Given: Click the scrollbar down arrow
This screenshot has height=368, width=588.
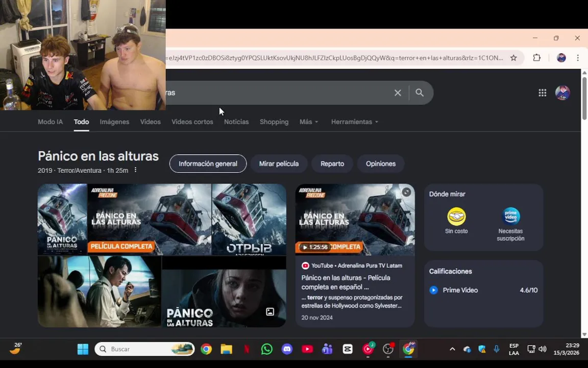Looking at the screenshot, I should coord(584,335).
